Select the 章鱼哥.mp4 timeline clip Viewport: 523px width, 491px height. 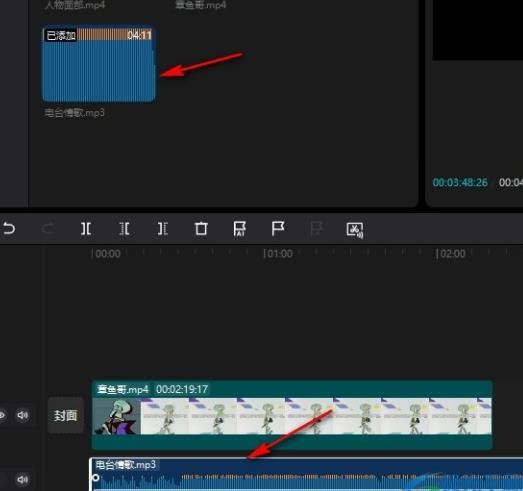coord(292,415)
